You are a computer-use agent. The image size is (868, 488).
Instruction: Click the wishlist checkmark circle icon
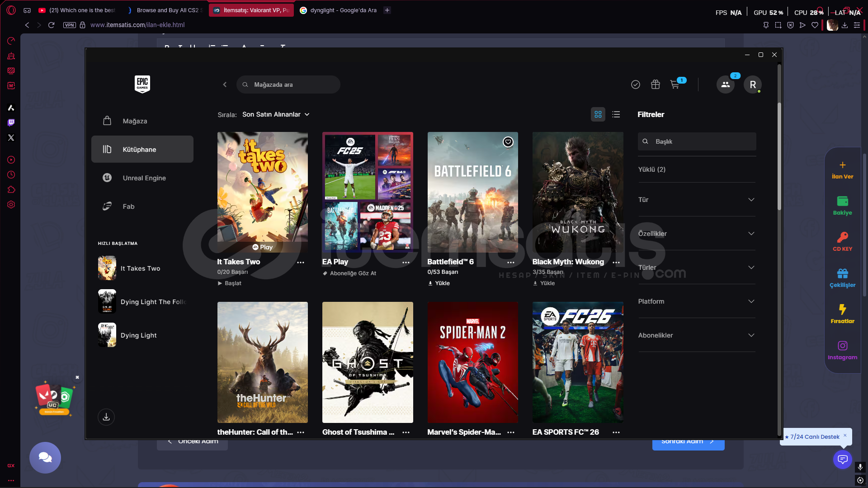636,84
